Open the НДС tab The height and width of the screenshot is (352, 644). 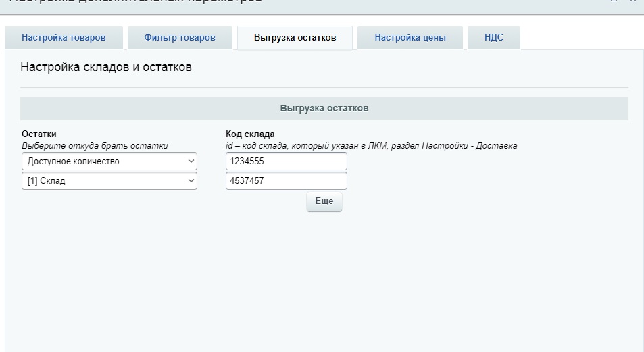pos(493,38)
